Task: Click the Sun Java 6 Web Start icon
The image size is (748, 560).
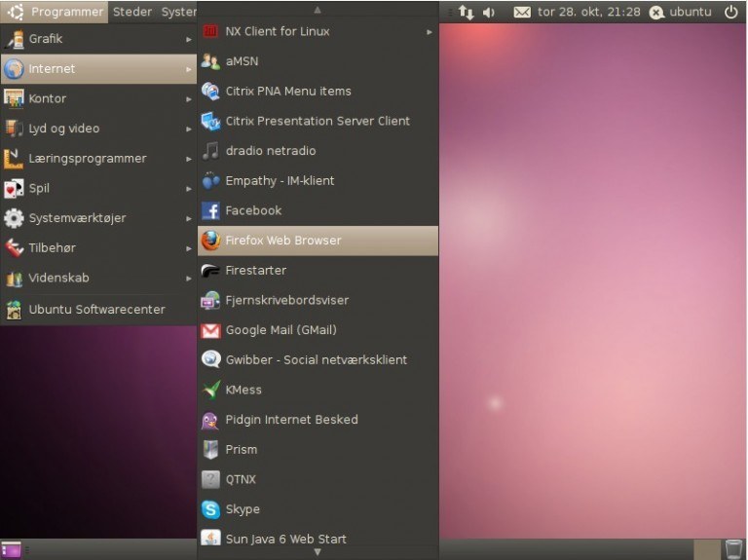Action: [210, 538]
